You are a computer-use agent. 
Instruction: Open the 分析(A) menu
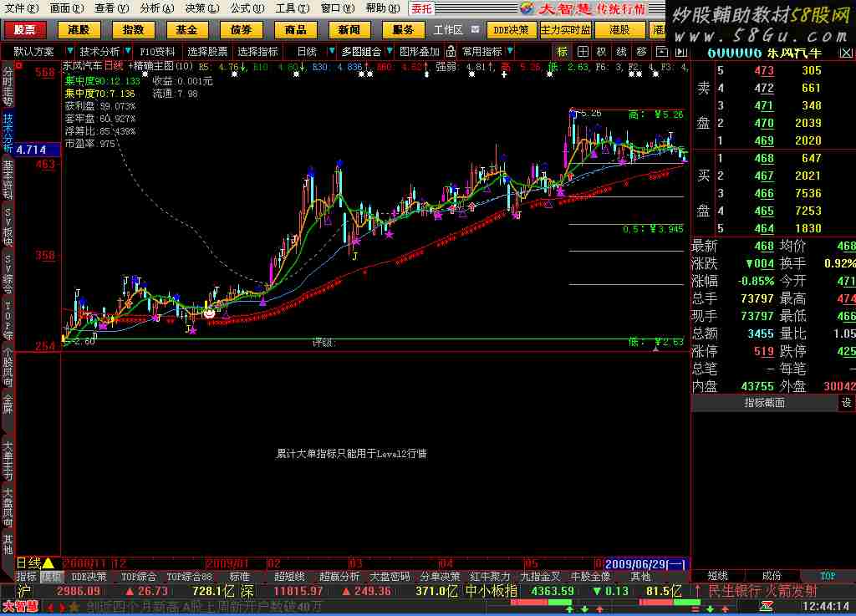click(x=156, y=8)
